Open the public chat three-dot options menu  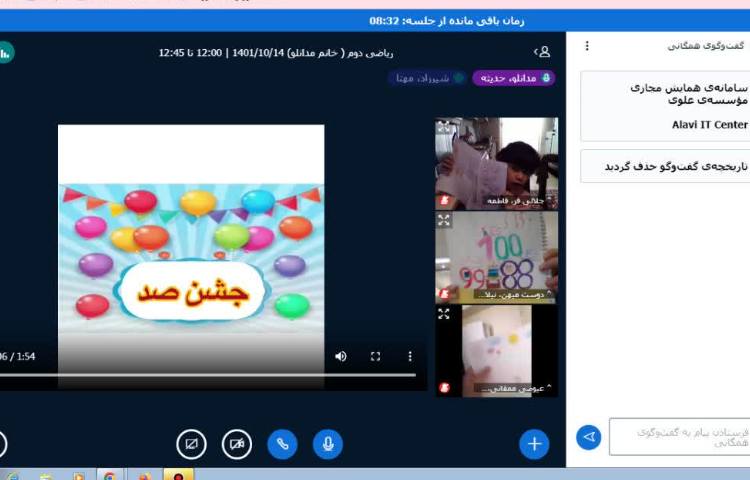pos(587,46)
